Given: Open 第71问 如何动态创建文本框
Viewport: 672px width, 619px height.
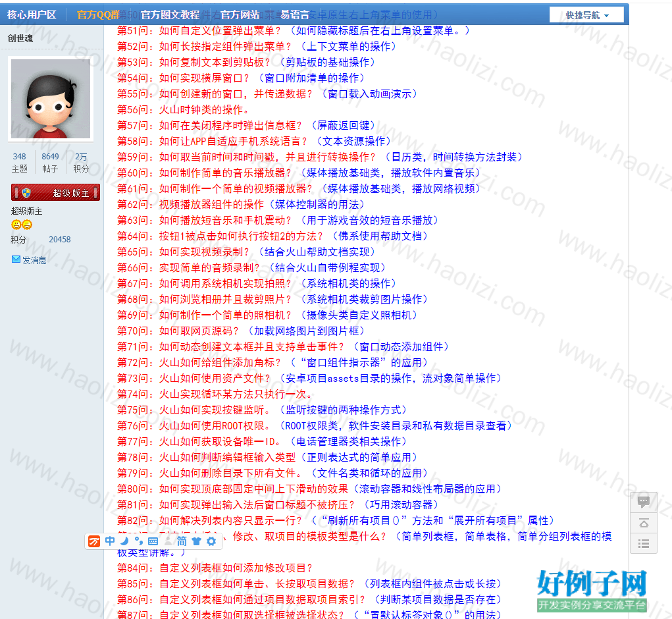Looking at the screenshot, I should click(x=283, y=347).
